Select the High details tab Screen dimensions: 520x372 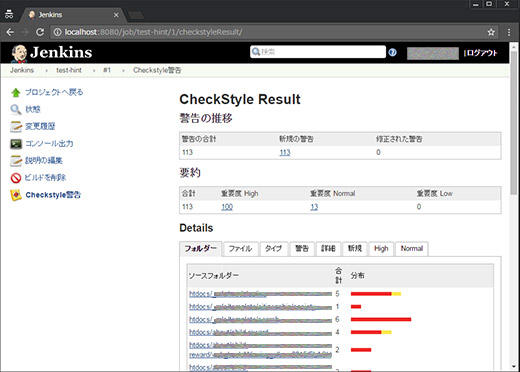point(381,249)
